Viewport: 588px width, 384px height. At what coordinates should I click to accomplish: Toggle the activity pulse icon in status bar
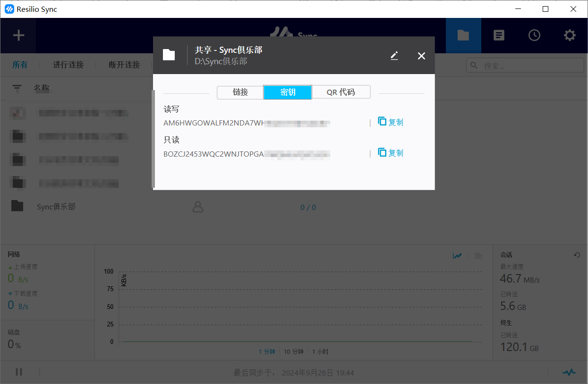coord(569,372)
